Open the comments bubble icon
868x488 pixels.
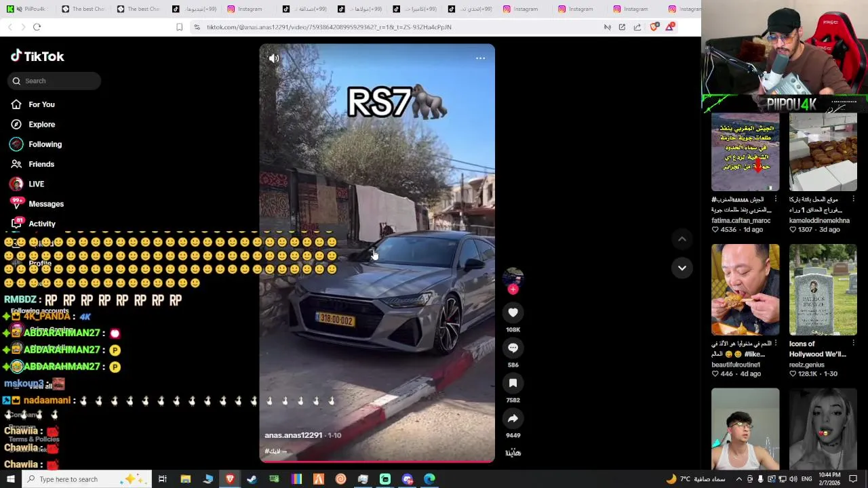pos(513,348)
